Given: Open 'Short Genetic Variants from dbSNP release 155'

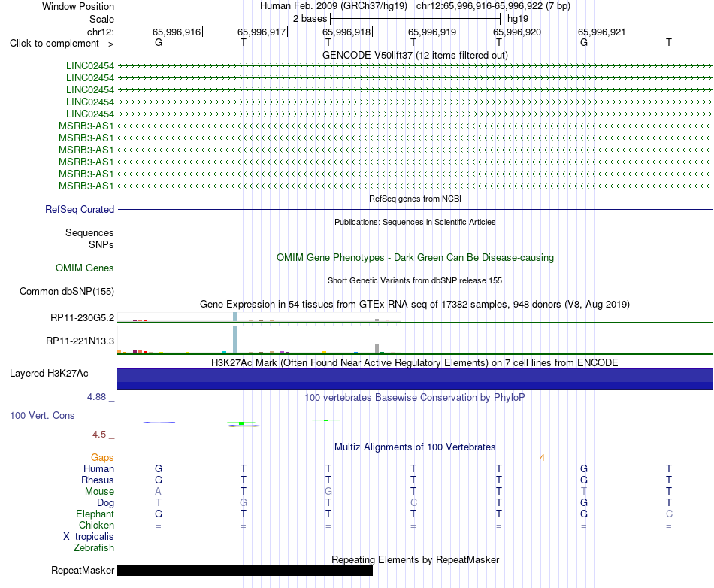Looking at the screenshot, I should [415, 280].
